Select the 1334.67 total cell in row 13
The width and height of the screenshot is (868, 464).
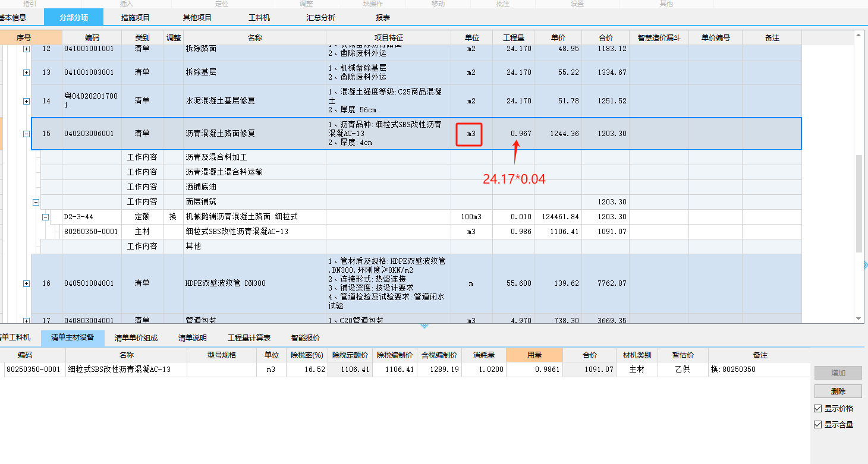coord(606,72)
